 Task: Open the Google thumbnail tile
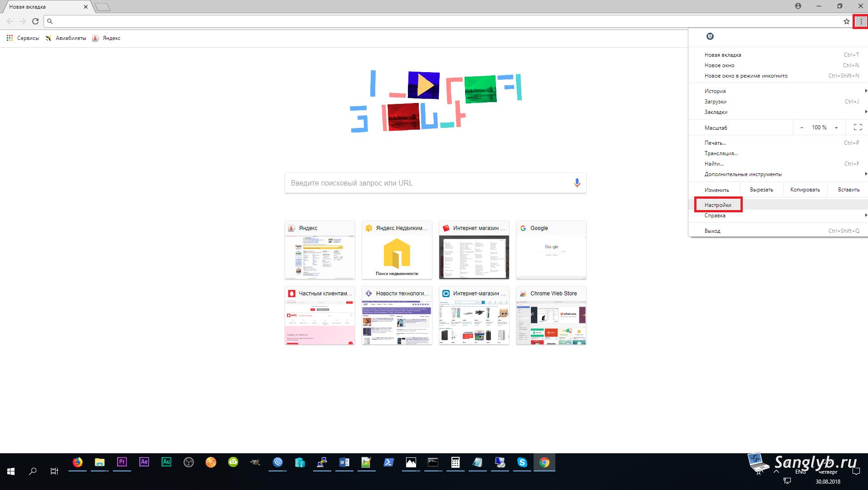click(x=551, y=250)
